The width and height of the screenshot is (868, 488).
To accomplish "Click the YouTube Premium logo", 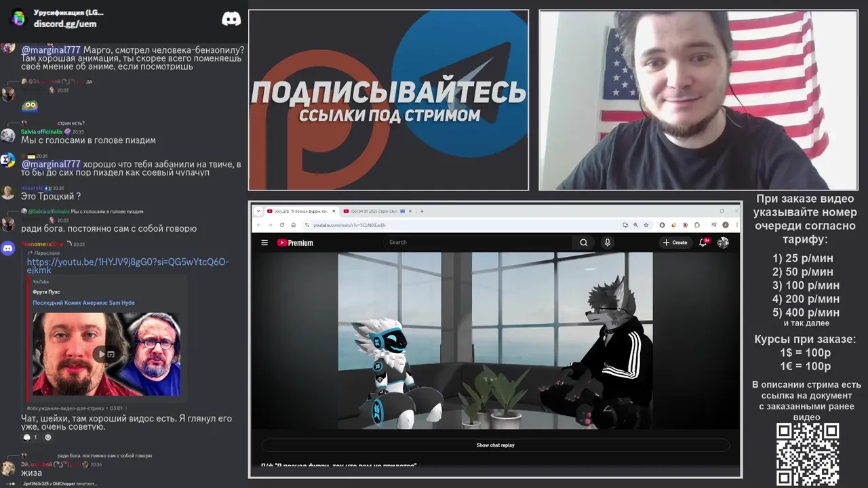I will pos(295,243).
